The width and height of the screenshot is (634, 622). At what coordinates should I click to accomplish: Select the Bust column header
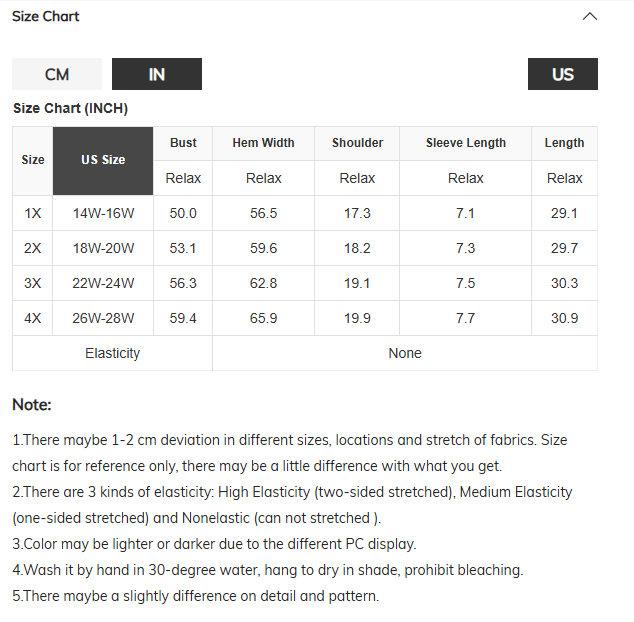coord(183,143)
